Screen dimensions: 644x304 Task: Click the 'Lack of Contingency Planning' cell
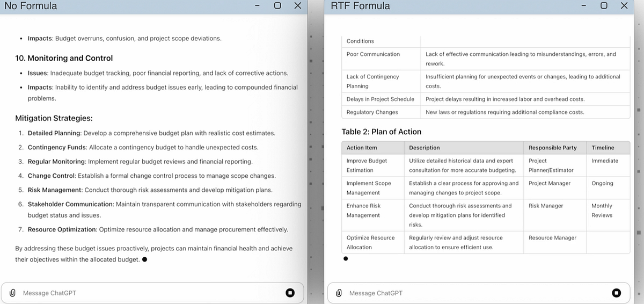pyautogui.click(x=381, y=82)
